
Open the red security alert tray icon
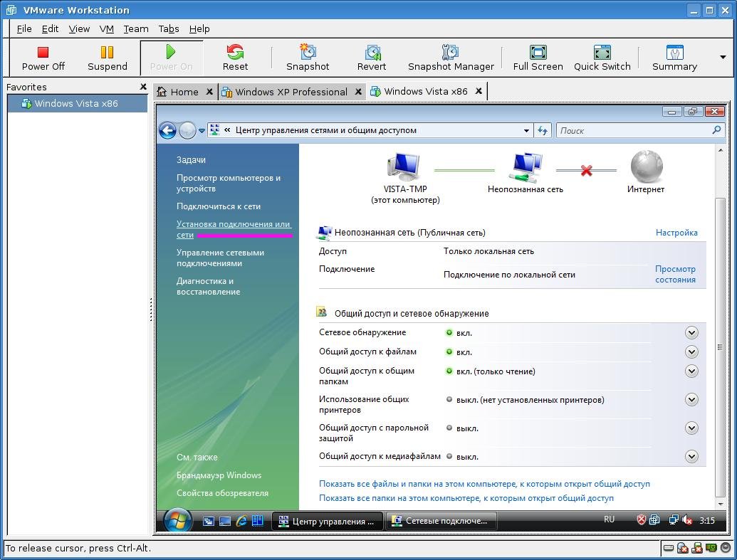[x=642, y=519]
